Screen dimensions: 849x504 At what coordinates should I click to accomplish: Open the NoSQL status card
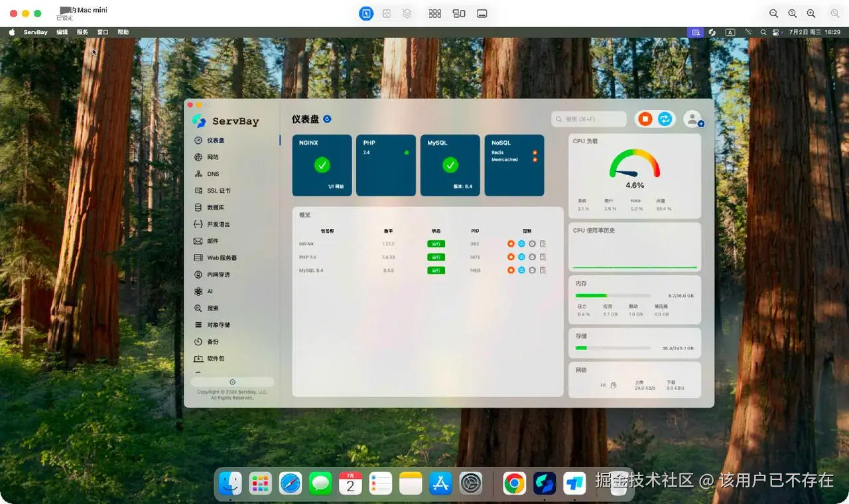[514, 165]
